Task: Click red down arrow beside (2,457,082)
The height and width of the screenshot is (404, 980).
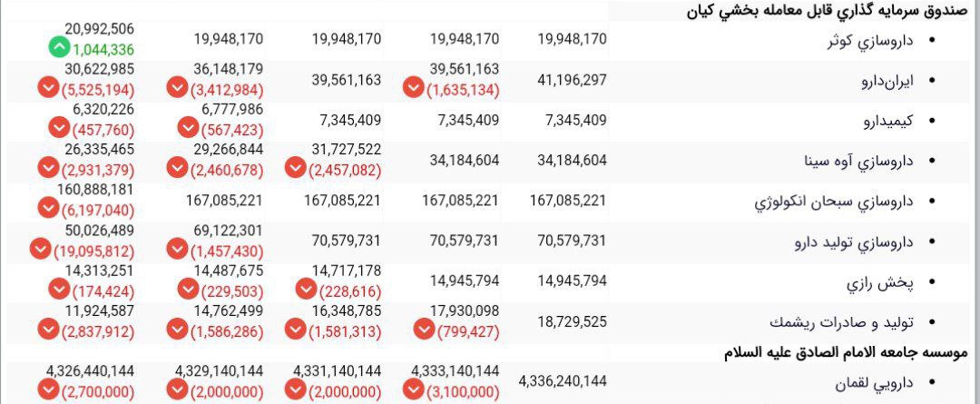Action: (296, 168)
